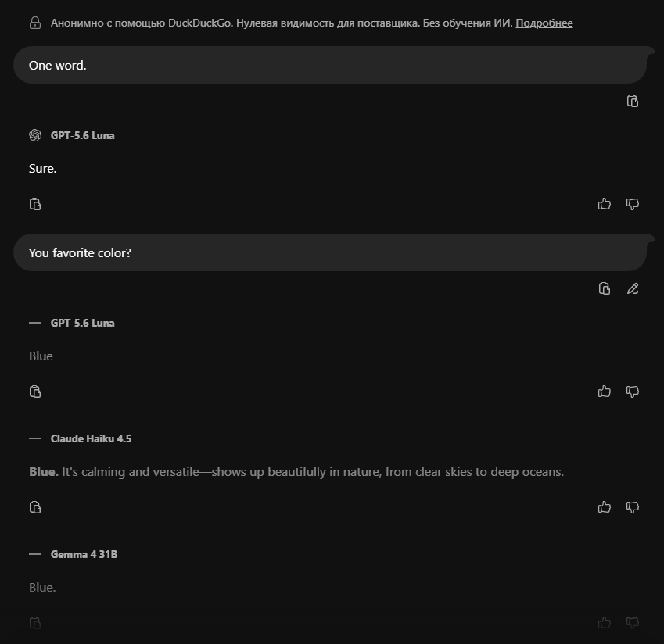
Task: Like the 'Sure.' response
Action: 605,204
